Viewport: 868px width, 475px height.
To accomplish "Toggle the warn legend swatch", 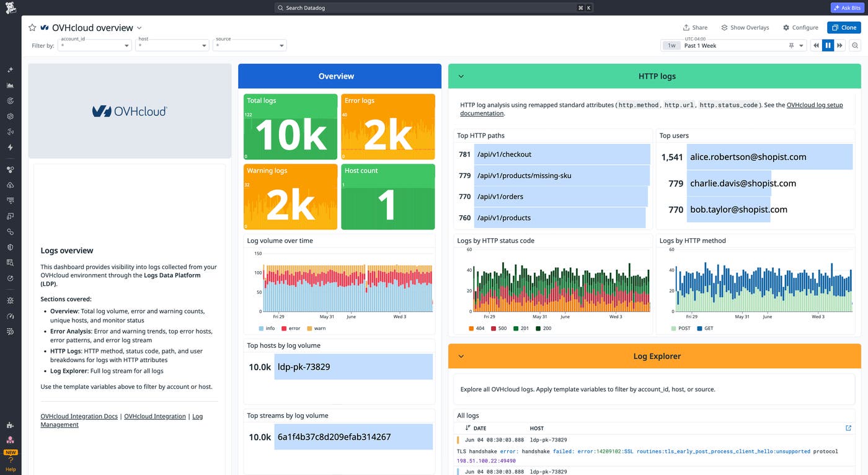I will coord(310,328).
